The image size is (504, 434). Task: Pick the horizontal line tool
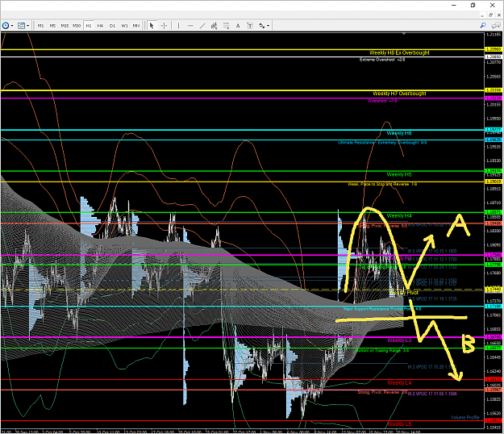click(x=190, y=25)
